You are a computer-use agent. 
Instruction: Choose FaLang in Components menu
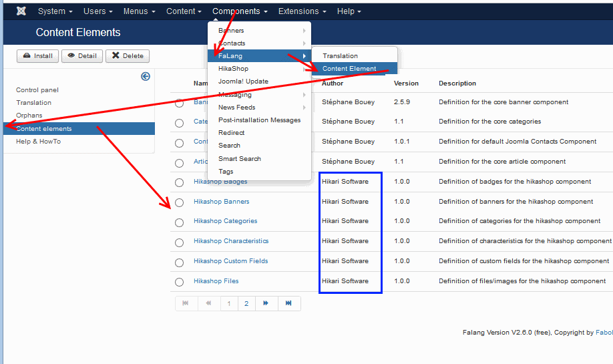coord(259,56)
